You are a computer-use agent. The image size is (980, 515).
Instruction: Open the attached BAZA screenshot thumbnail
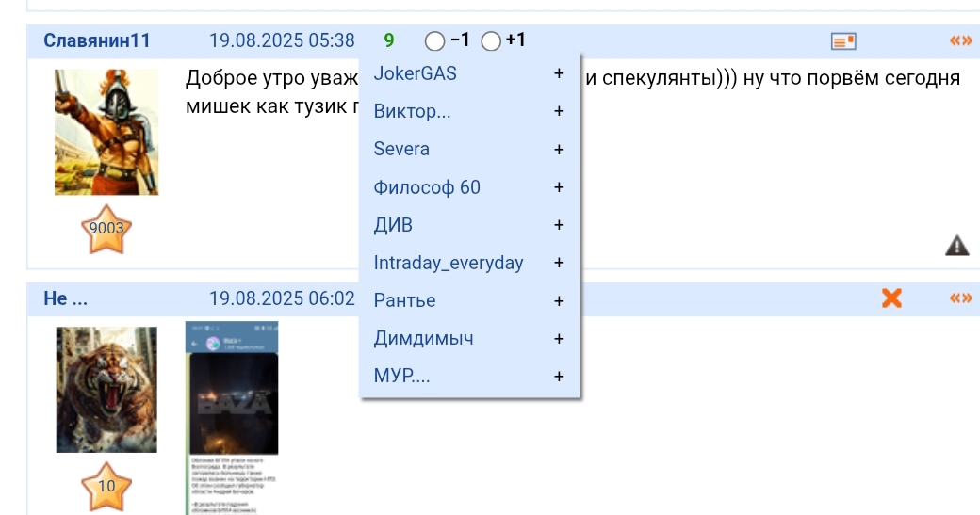232,418
